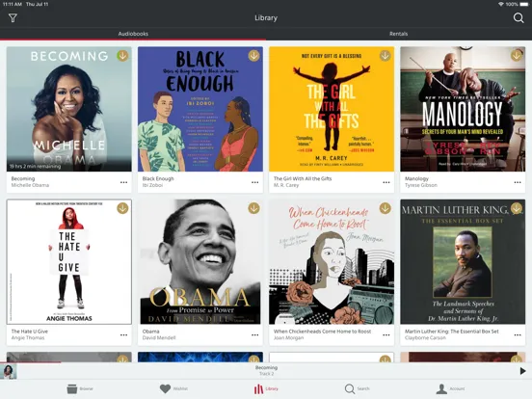Click author name Michelle Obama

[30, 185]
